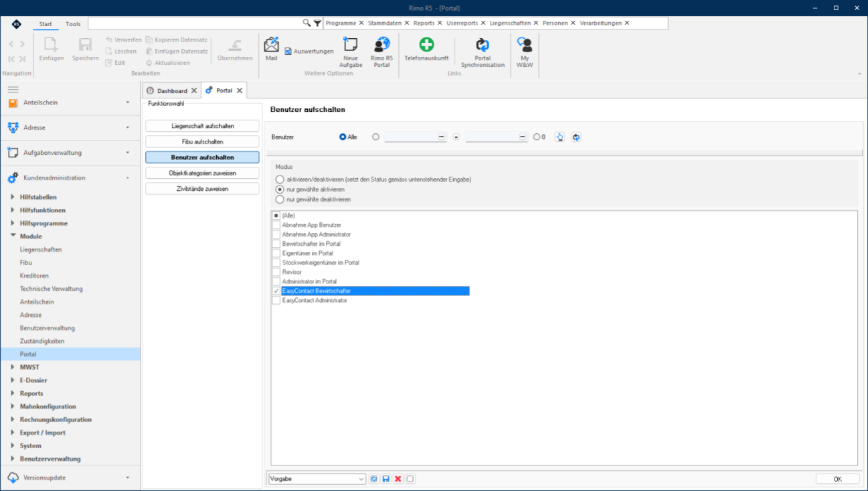Click the OK button
The image size is (868, 491).
coord(837,479)
